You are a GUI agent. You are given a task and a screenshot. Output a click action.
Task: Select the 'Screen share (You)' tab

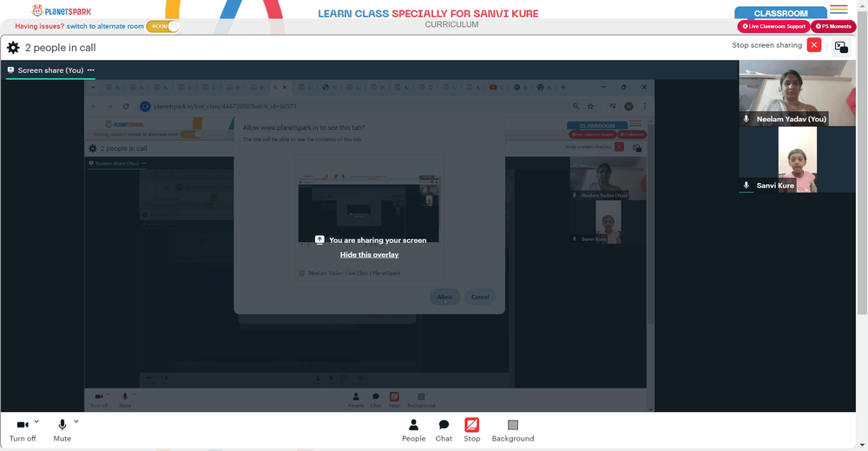click(x=50, y=70)
